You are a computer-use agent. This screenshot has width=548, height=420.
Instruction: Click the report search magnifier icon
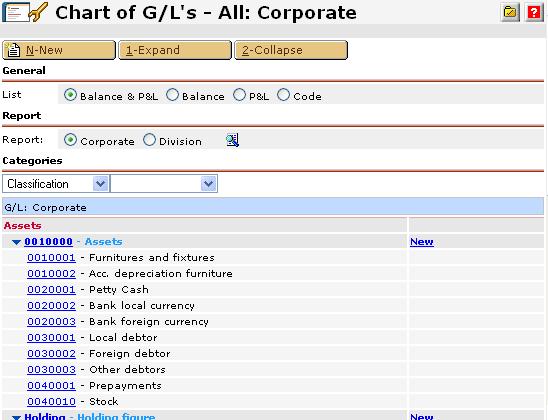pos(232,140)
